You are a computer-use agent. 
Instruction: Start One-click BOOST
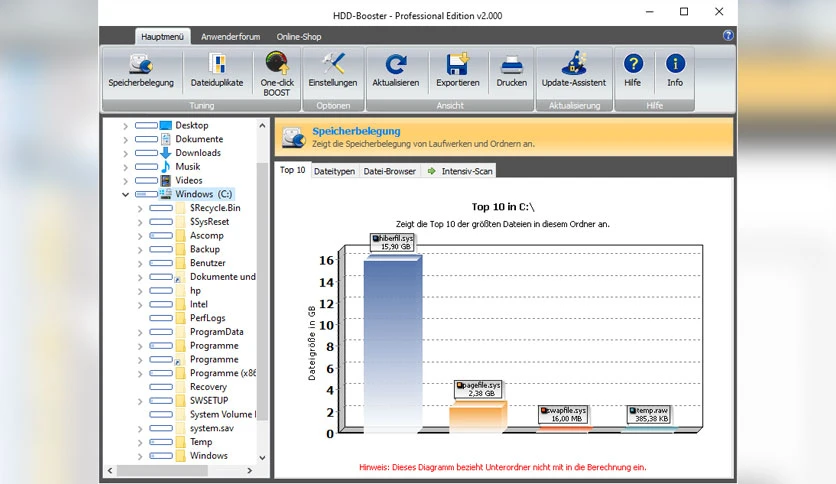coord(277,74)
